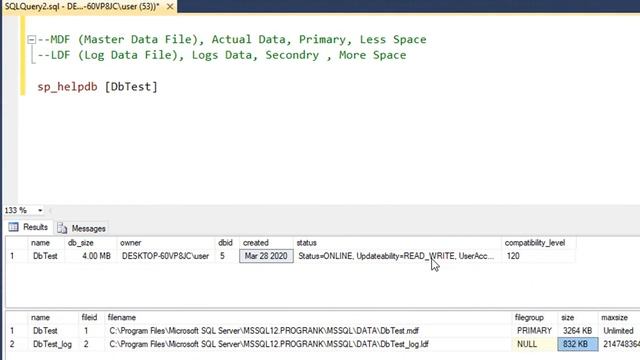Click the [DbTest] argument in the query
Screen dimensions: 640x360
click(131, 87)
